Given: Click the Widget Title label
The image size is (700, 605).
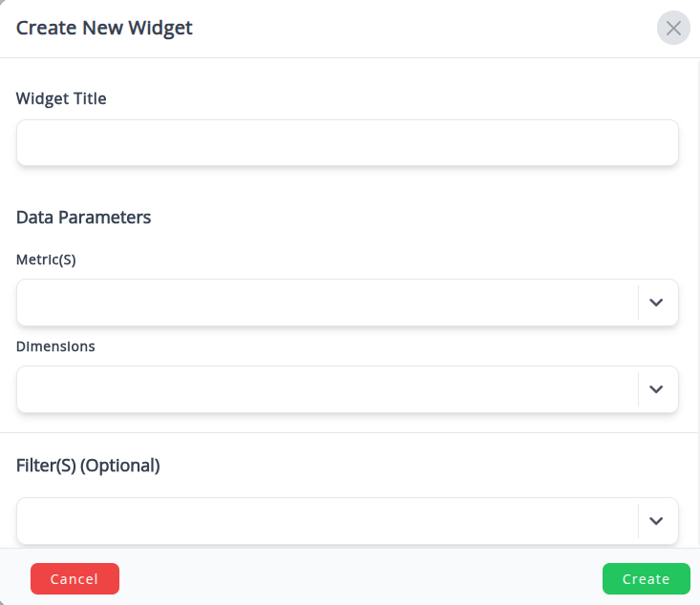Looking at the screenshot, I should click(61, 98).
